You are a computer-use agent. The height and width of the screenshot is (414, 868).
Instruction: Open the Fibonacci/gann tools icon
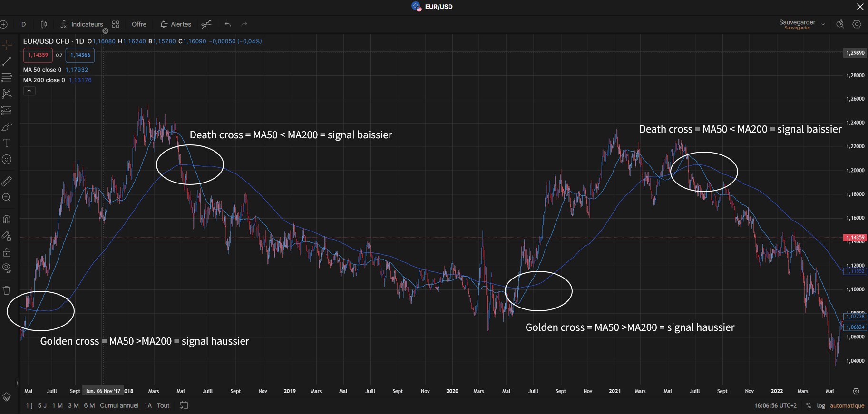[x=7, y=77]
